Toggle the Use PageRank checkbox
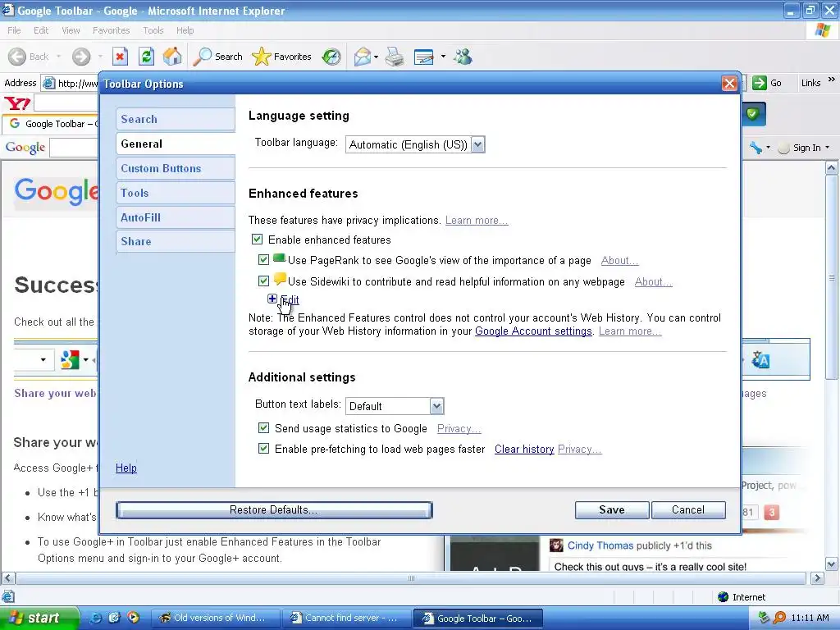The height and width of the screenshot is (630, 840). point(263,260)
